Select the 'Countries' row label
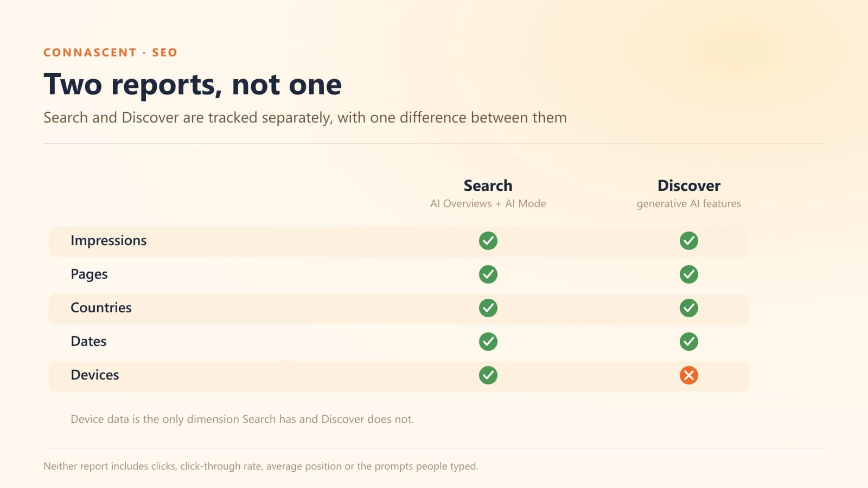 coord(101,308)
